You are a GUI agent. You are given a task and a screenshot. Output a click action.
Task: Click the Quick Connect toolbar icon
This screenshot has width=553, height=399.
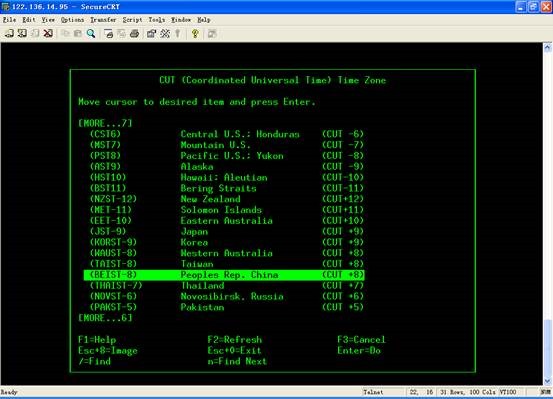click(x=22, y=34)
